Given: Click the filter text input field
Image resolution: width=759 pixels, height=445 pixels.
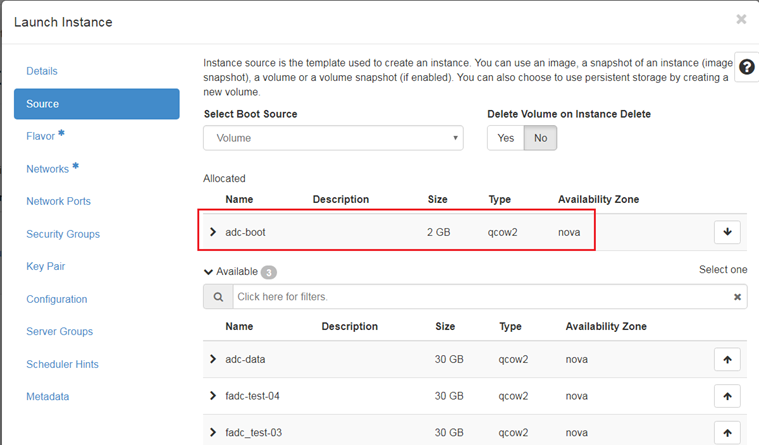Looking at the screenshot, I should point(480,297).
